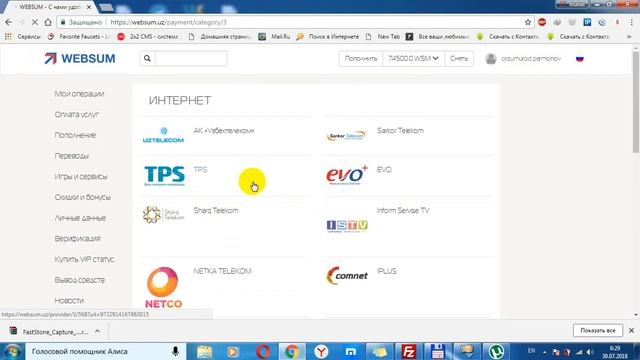Open the Mail.Ru bookmark
640x360 pixels.
click(275, 37)
